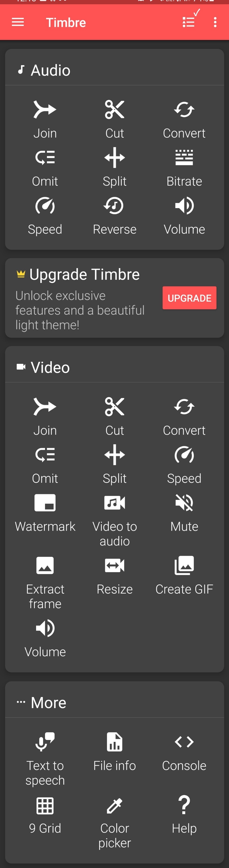Click the red UPGRADE button
Screen dimensions: 229x868
[189, 298]
